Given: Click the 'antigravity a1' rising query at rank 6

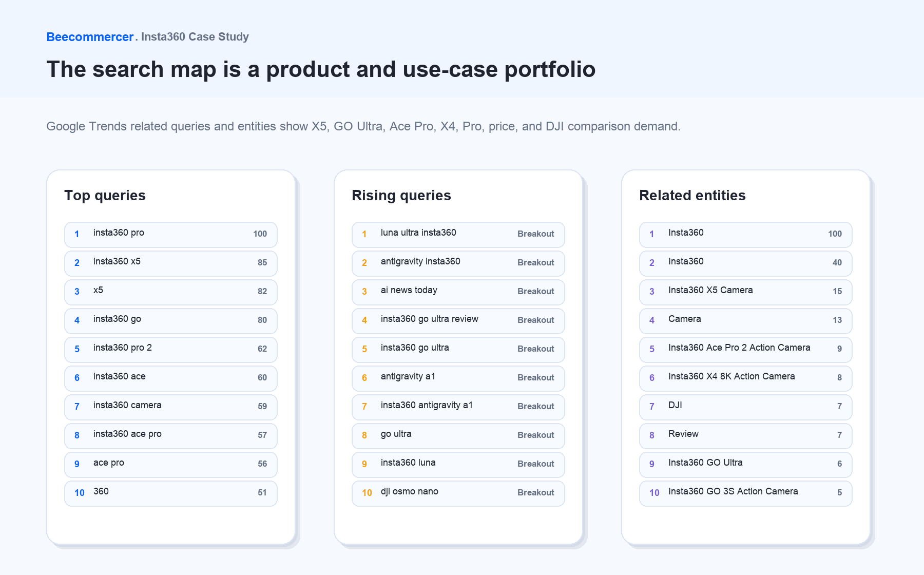Looking at the screenshot, I should pyautogui.click(x=458, y=378).
